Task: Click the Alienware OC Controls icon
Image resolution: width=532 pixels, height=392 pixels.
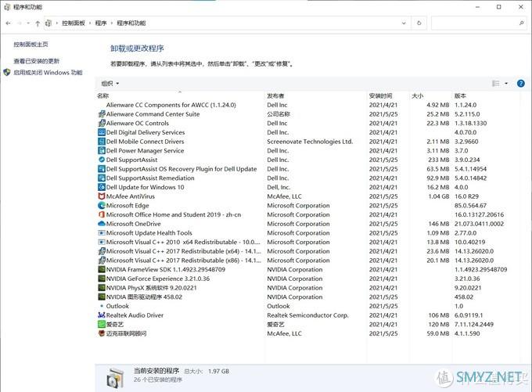Action: point(102,124)
